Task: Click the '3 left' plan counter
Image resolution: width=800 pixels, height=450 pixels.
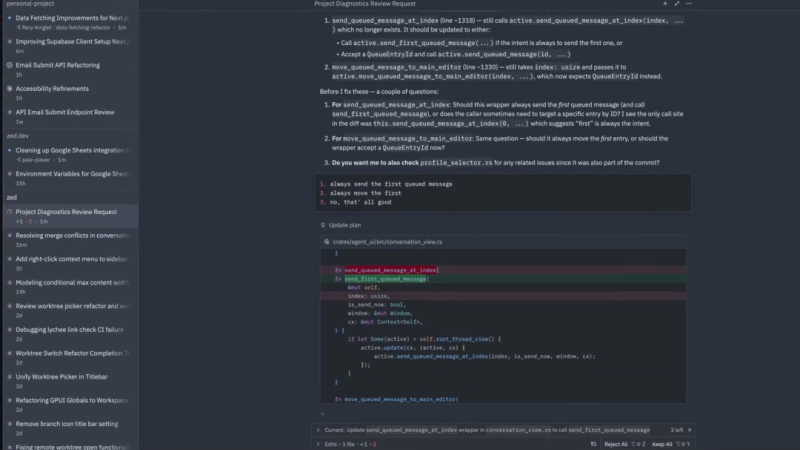Action: (677, 430)
